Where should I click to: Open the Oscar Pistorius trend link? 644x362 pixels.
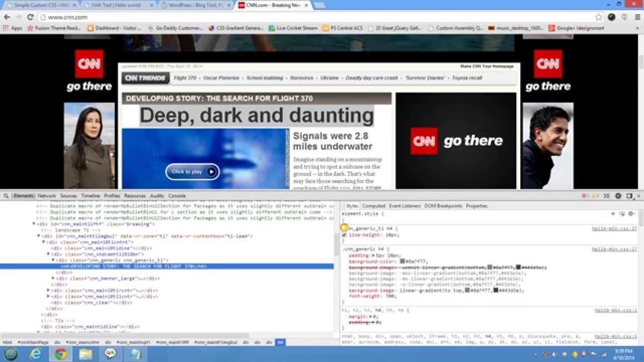coord(221,78)
